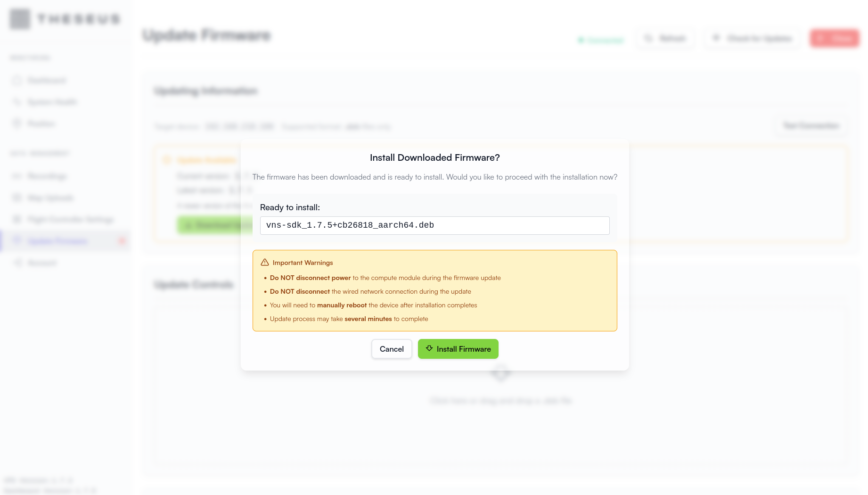The width and height of the screenshot is (868, 495).
Task: Click the Theseus logo in the sidebar
Action: point(20,19)
